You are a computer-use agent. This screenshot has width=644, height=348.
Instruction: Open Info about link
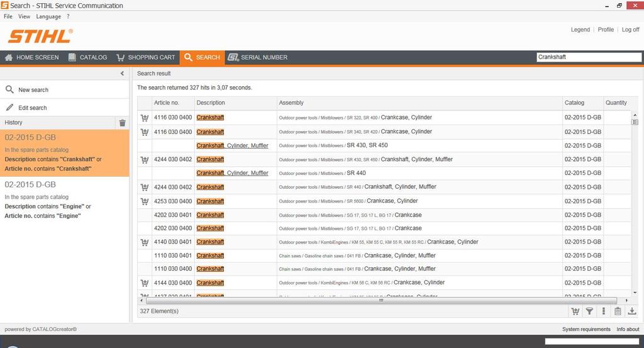[628, 329]
